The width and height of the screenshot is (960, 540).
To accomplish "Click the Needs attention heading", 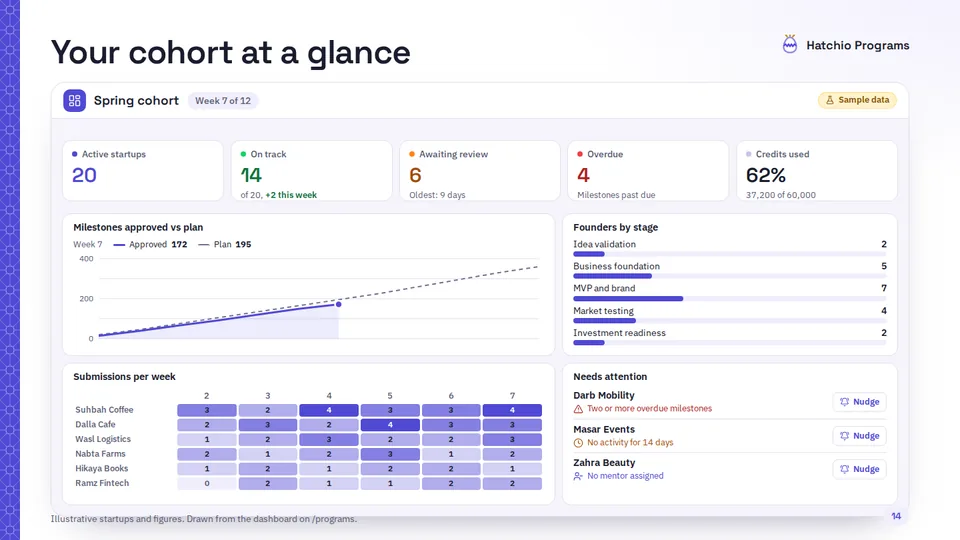I will coord(610,377).
